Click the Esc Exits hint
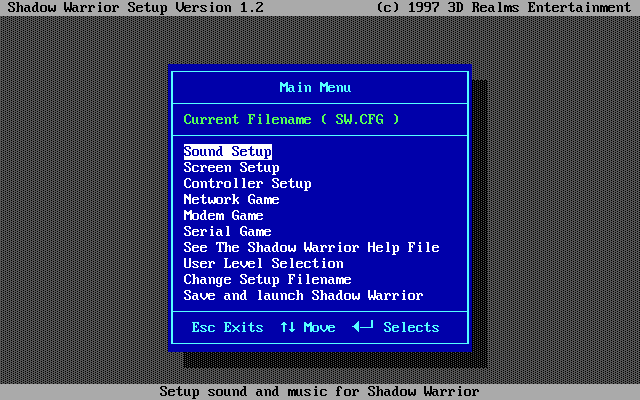 [227, 327]
